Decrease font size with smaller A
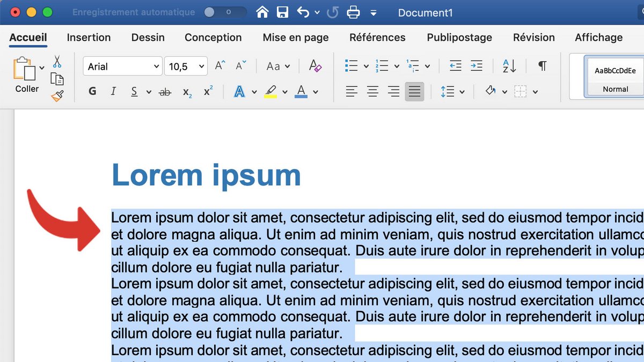The width and height of the screenshot is (644, 362). click(x=241, y=66)
